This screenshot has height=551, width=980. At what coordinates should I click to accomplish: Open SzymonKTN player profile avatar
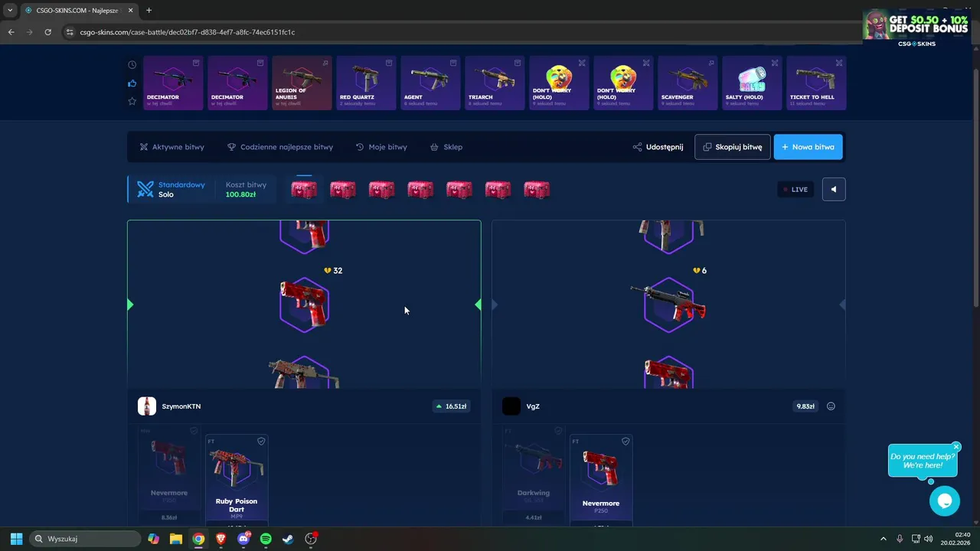pos(147,406)
